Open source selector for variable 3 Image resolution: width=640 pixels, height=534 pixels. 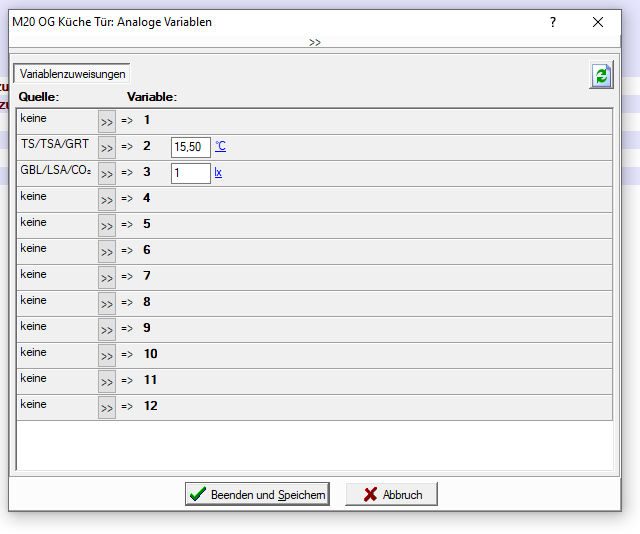click(107, 173)
